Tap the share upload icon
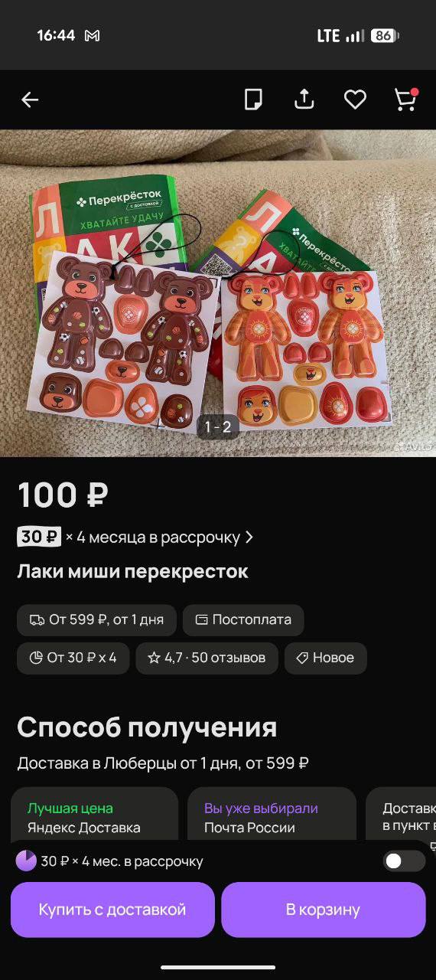This screenshot has width=436, height=980. coord(304,100)
